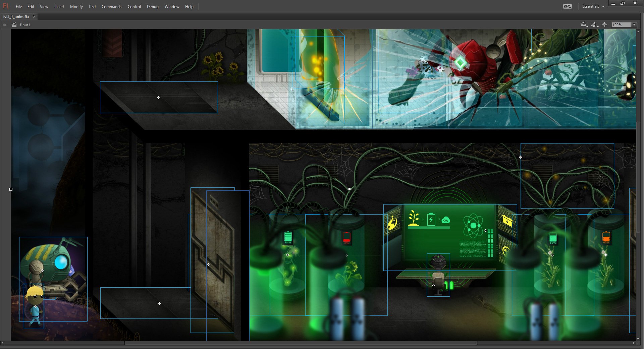Select the small robot sitting in chair
This screenshot has width=644, height=349.
(438, 275)
